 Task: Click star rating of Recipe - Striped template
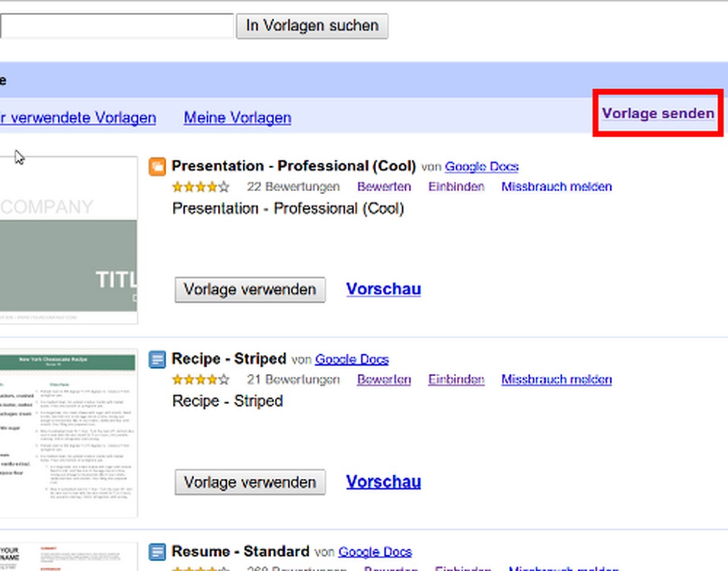(201, 380)
